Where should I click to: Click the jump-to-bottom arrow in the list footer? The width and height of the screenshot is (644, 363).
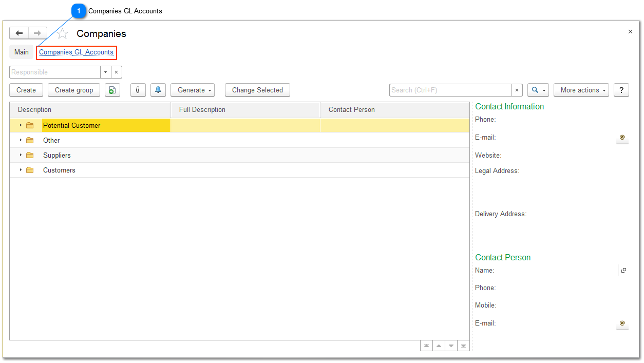[463, 345]
